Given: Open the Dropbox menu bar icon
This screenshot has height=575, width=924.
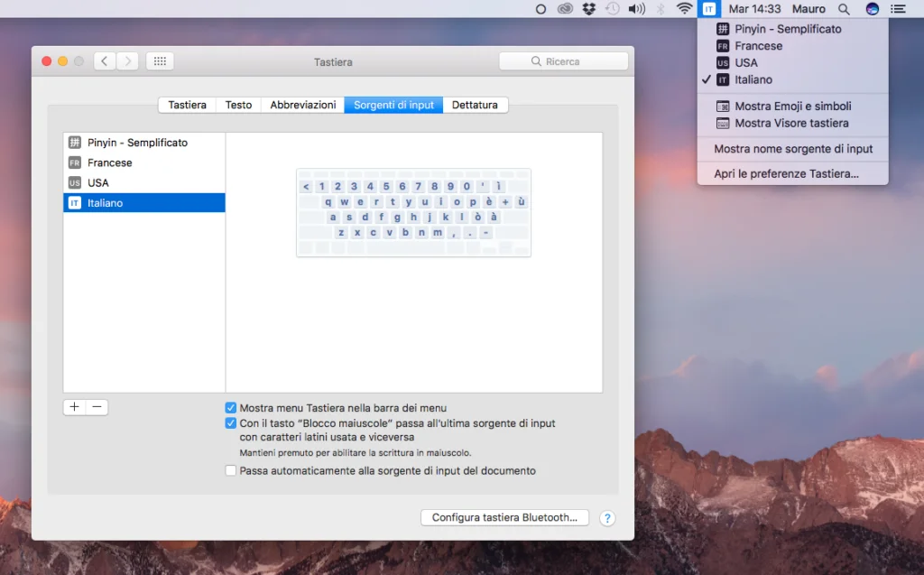Looking at the screenshot, I should (589, 9).
